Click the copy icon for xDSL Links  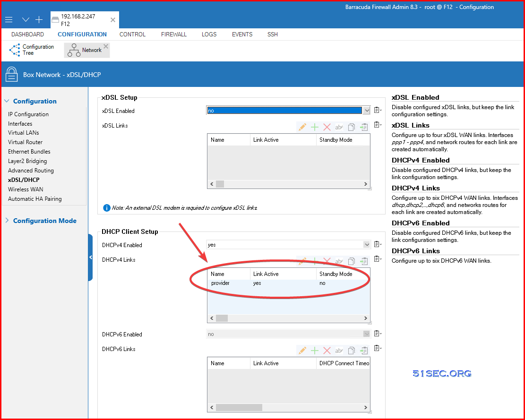click(351, 127)
